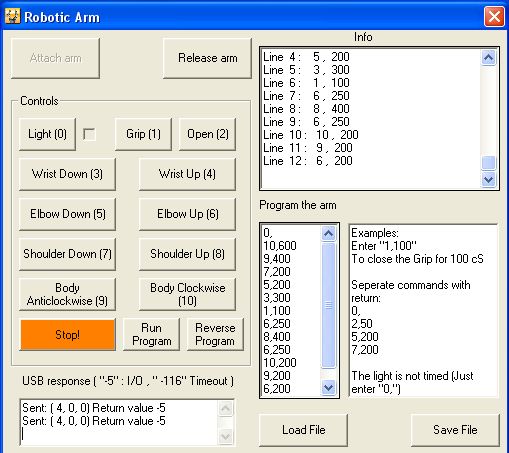Click the Info list scroll down arrow

tap(488, 180)
